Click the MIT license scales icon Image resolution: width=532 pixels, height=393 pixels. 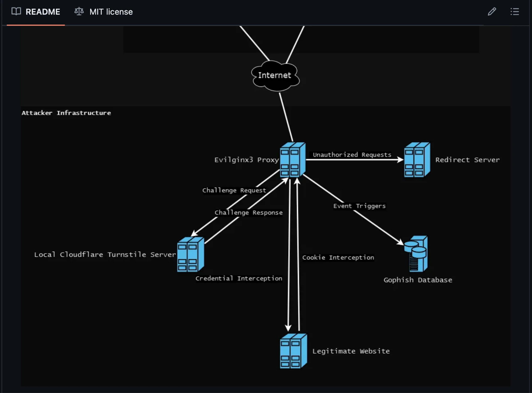(79, 11)
